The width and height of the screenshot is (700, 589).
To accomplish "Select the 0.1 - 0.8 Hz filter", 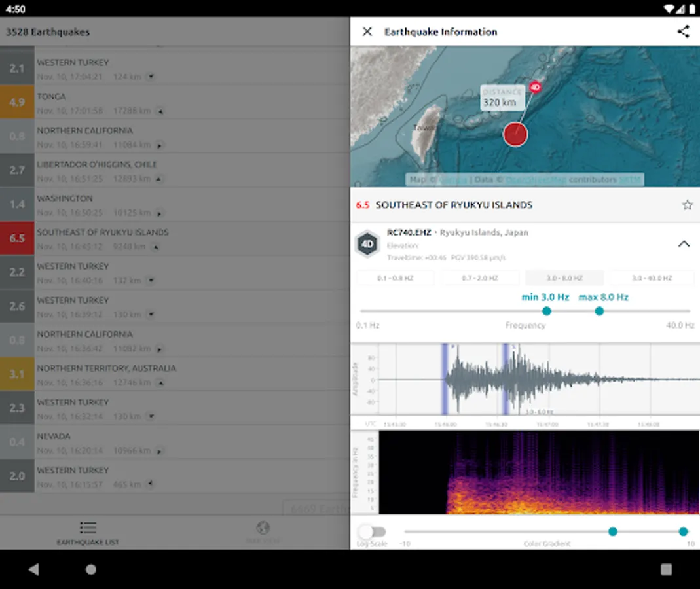I will [395, 278].
